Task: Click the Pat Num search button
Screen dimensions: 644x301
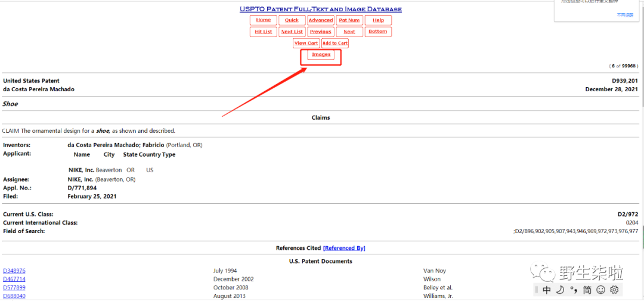Action: pyautogui.click(x=349, y=20)
